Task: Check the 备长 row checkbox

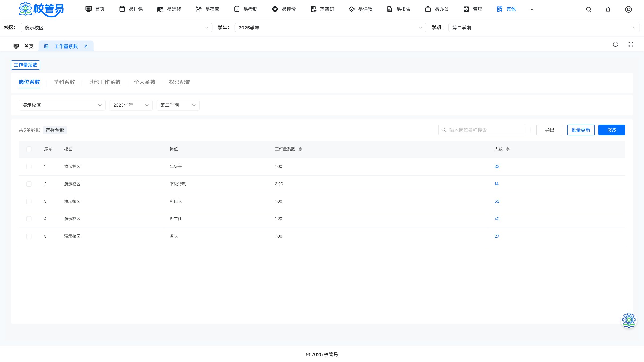Action: coord(29,236)
